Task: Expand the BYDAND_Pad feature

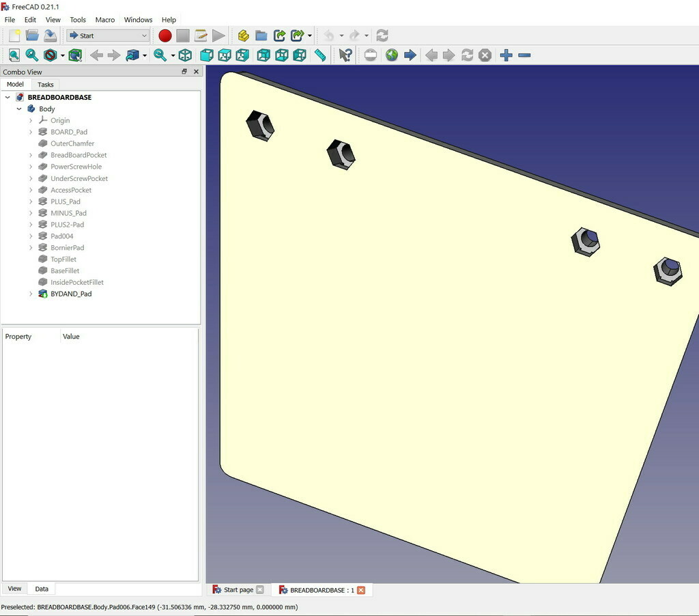Action: tap(31, 294)
